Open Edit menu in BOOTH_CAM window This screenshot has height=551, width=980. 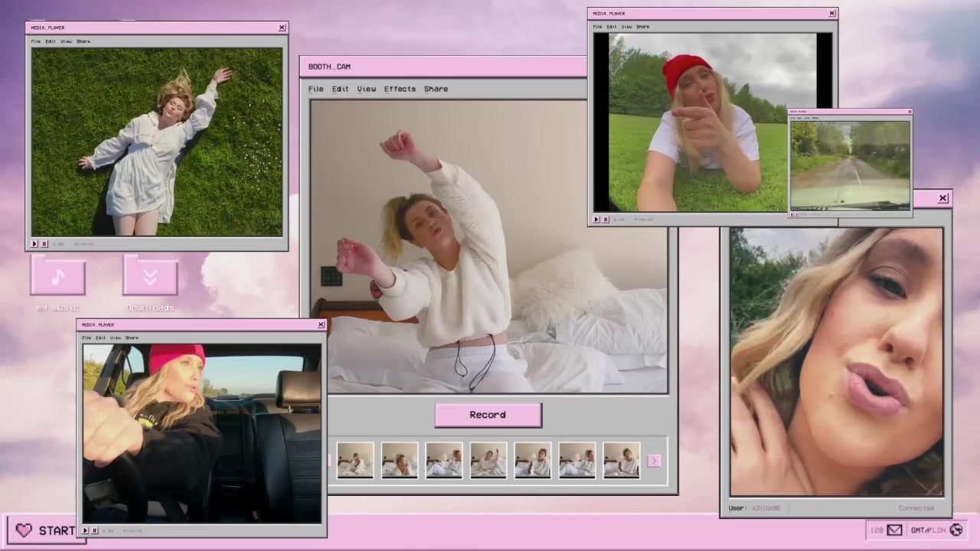click(x=340, y=89)
